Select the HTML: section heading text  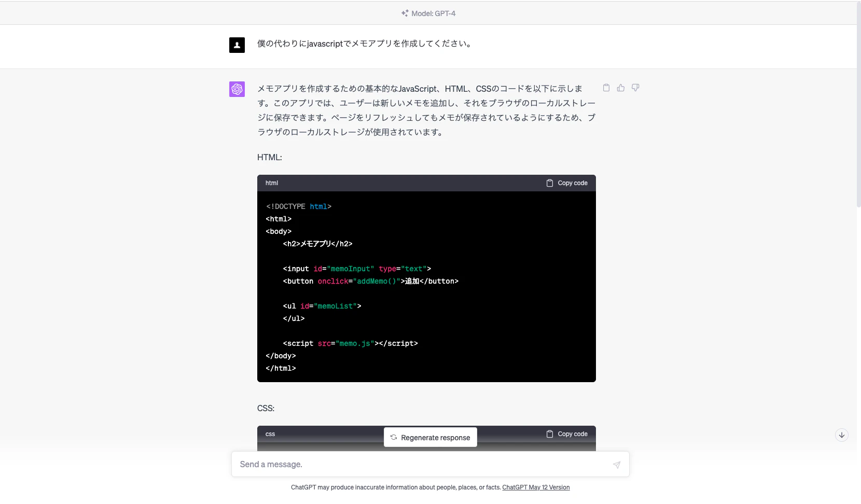tap(269, 157)
